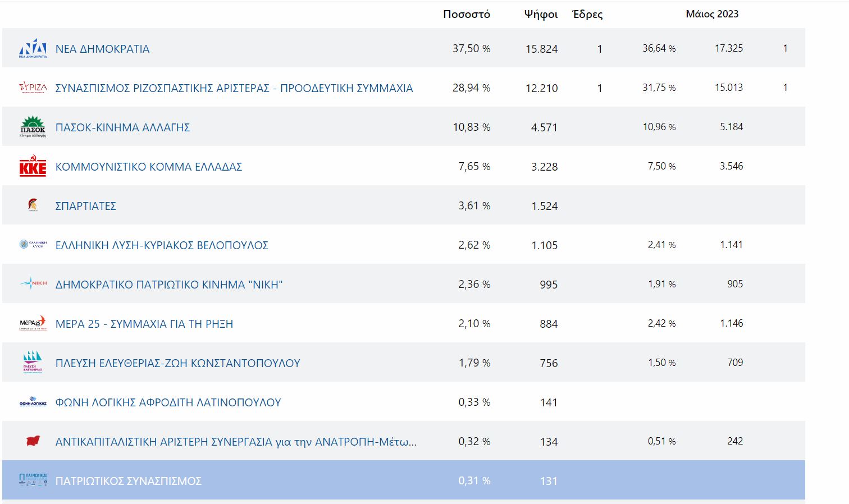Click the Φωνή Λογικής party logo
Viewport: 849px width, 504px height.
(33, 402)
